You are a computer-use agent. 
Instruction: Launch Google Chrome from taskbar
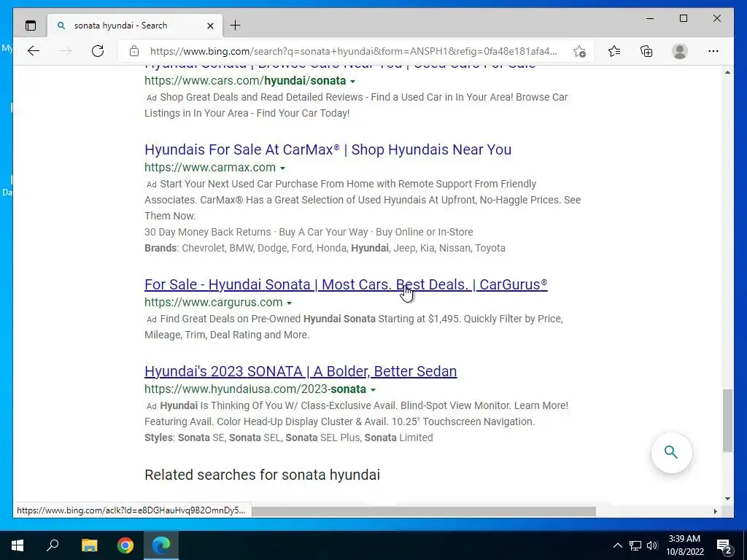click(125, 545)
